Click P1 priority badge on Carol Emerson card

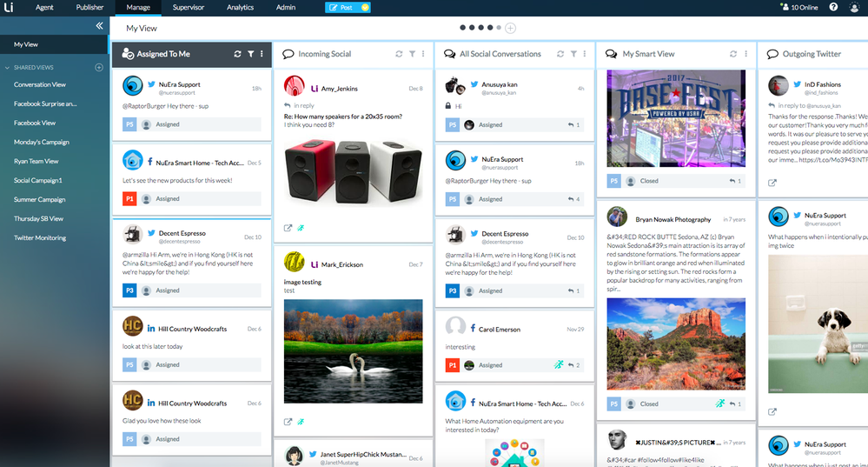pos(453,365)
